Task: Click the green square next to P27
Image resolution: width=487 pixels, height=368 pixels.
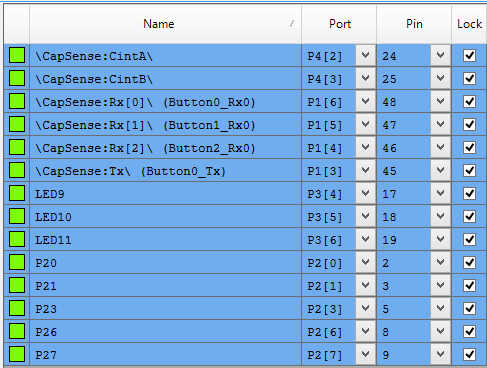Action: [x=17, y=354]
